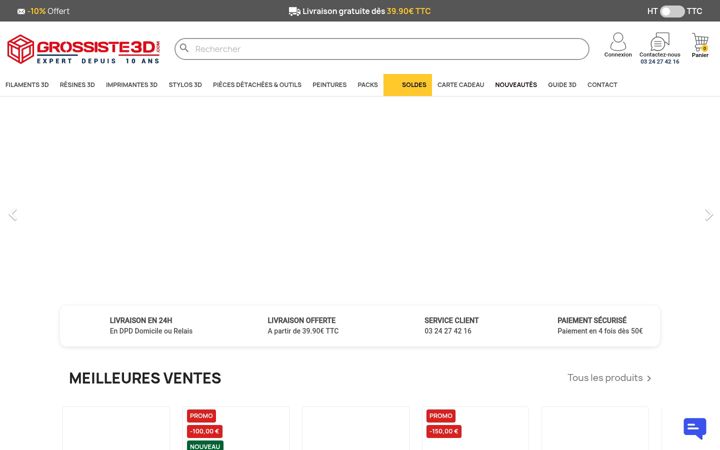Click the -100,00 € discount badge
Image resolution: width=720 pixels, height=450 pixels.
205,432
